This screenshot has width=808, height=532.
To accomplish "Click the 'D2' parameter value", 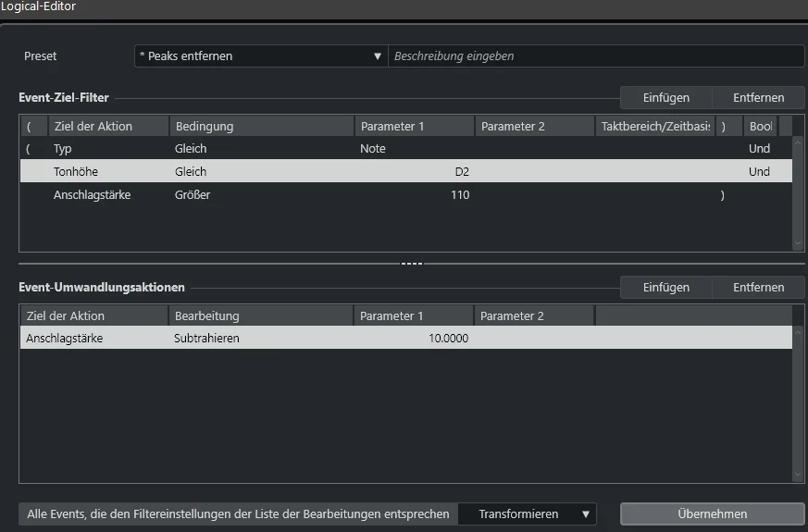I will [x=462, y=171].
